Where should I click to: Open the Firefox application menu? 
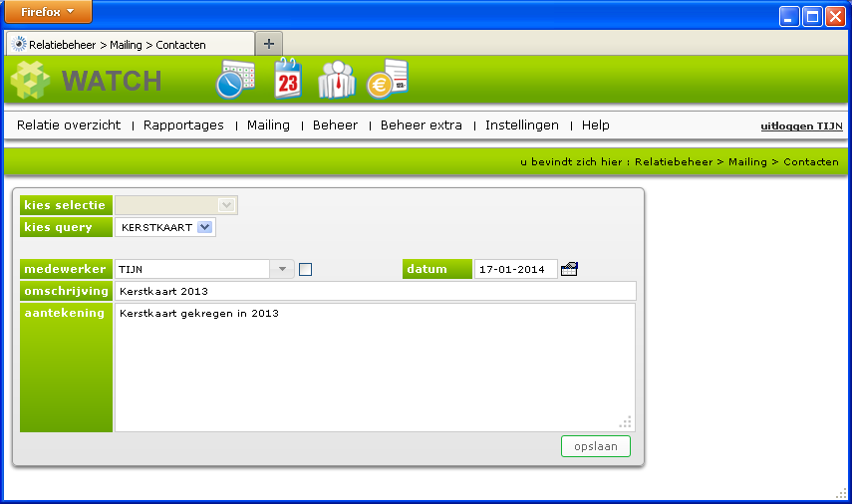[x=48, y=11]
